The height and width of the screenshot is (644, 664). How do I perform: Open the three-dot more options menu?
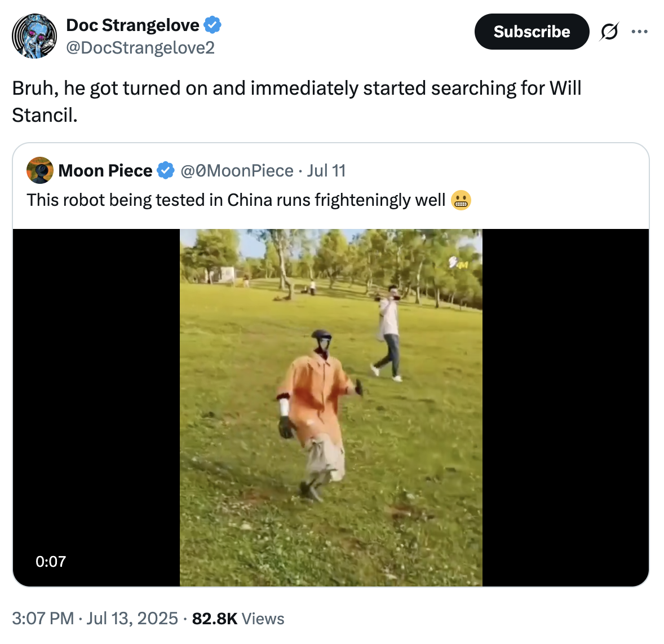[x=640, y=32]
